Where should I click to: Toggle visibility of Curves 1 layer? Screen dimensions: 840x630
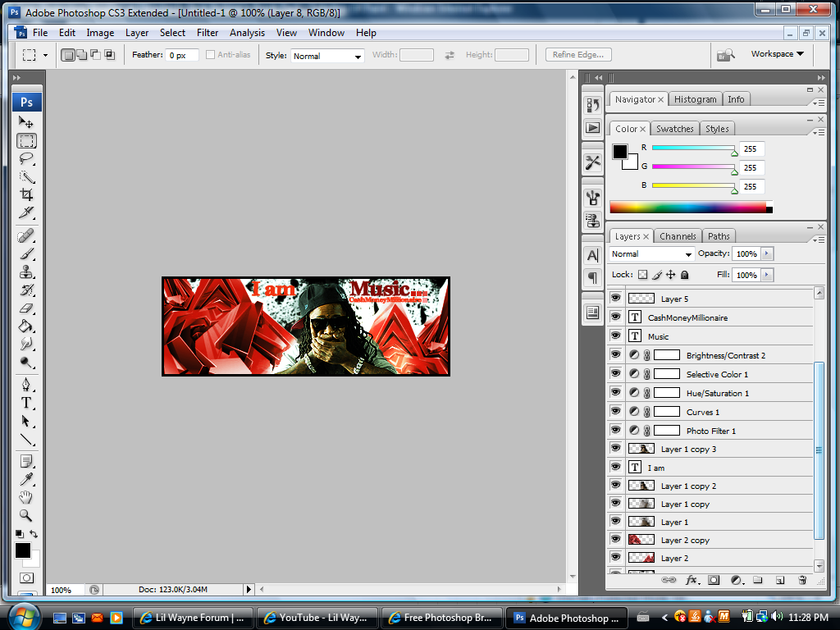pyautogui.click(x=615, y=411)
